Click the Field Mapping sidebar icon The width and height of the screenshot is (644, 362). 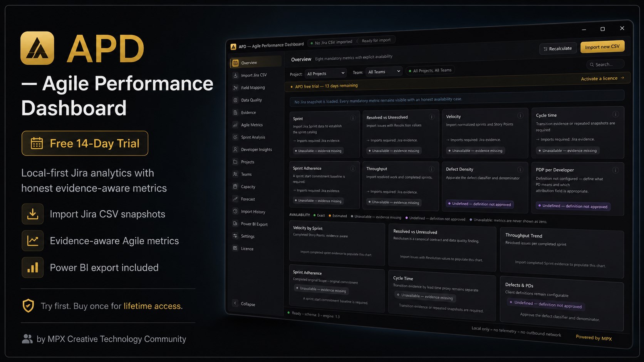click(x=235, y=88)
